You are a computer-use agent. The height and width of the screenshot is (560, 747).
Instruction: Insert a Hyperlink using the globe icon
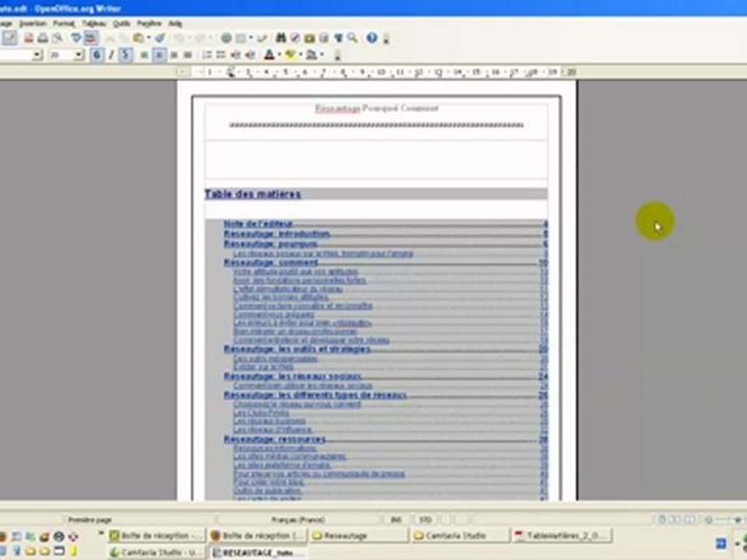click(x=226, y=38)
